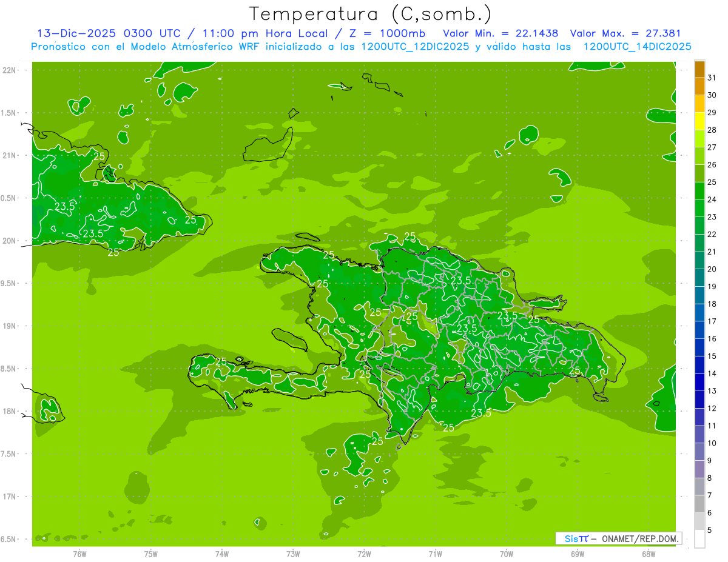Click the 72W longitude axis label

364,554
